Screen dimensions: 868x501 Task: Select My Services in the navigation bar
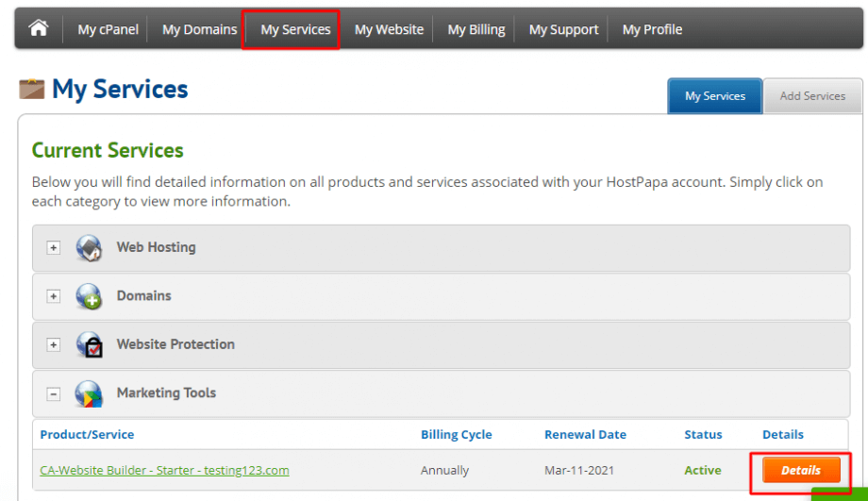295,29
